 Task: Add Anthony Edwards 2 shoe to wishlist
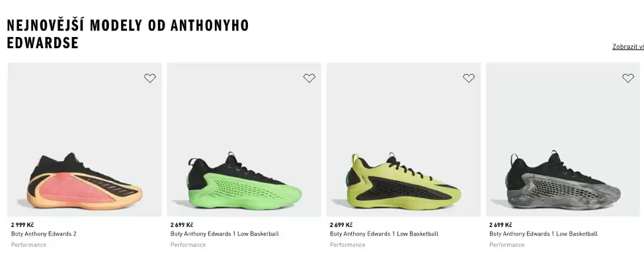(150, 78)
